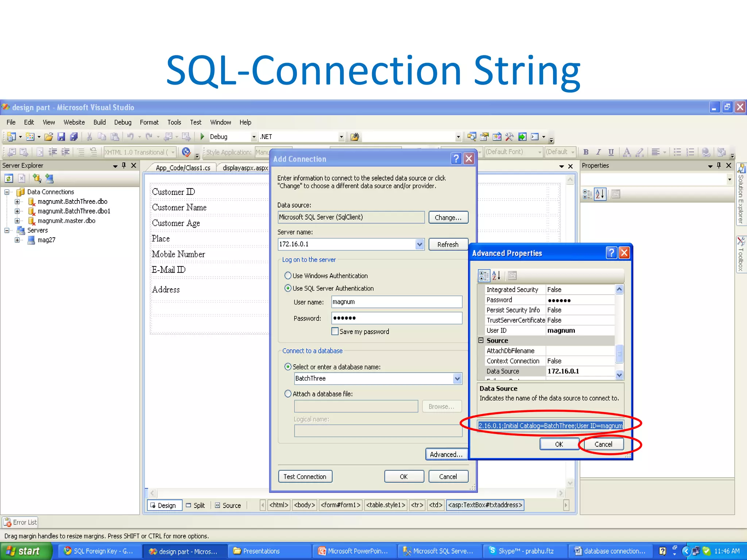Viewport: 747px width, 560px height.
Task: Click Refresh button next to server name
Action: [448, 244]
